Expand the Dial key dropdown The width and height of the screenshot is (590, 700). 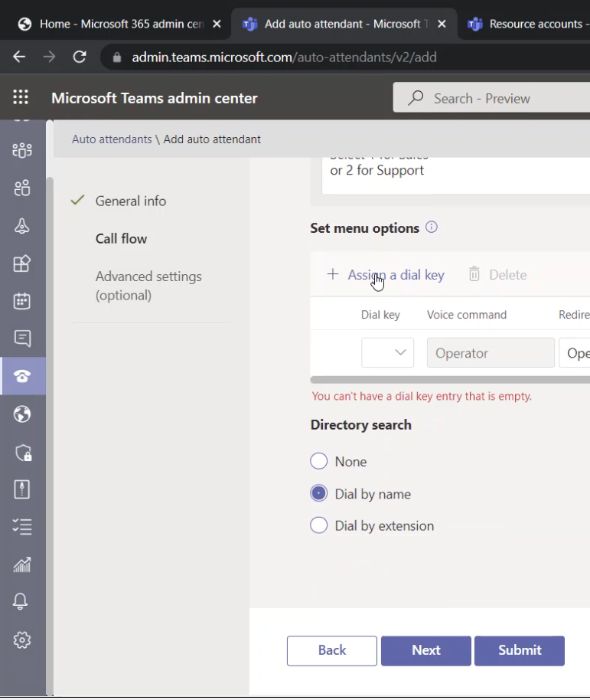[x=388, y=353]
